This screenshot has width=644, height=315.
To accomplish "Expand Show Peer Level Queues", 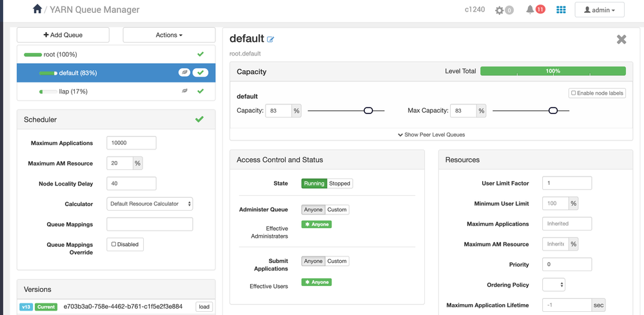I will [x=431, y=135].
